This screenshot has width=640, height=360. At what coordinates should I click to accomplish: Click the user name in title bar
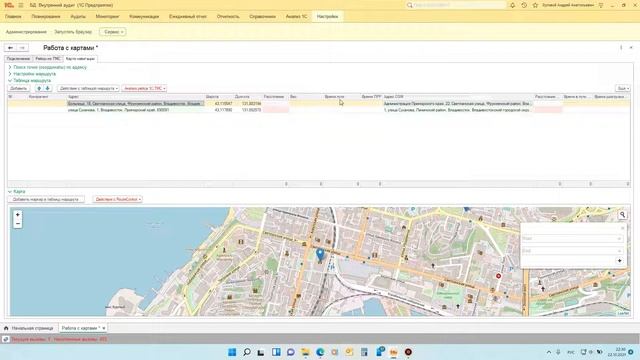pyautogui.click(x=568, y=5)
